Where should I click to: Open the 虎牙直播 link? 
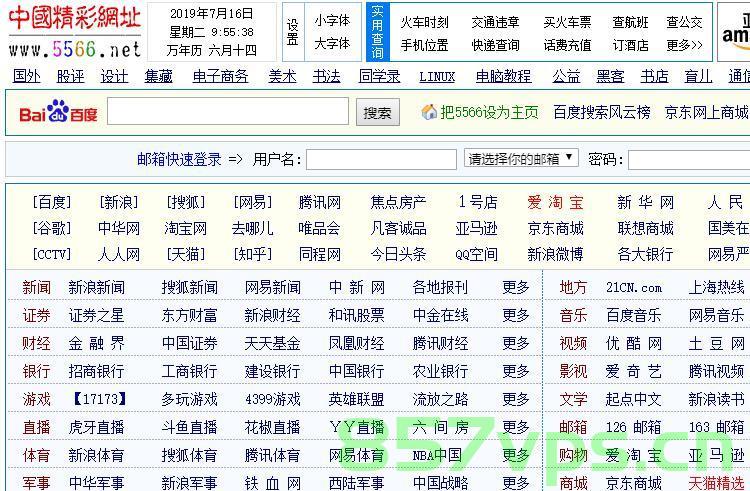(96, 427)
